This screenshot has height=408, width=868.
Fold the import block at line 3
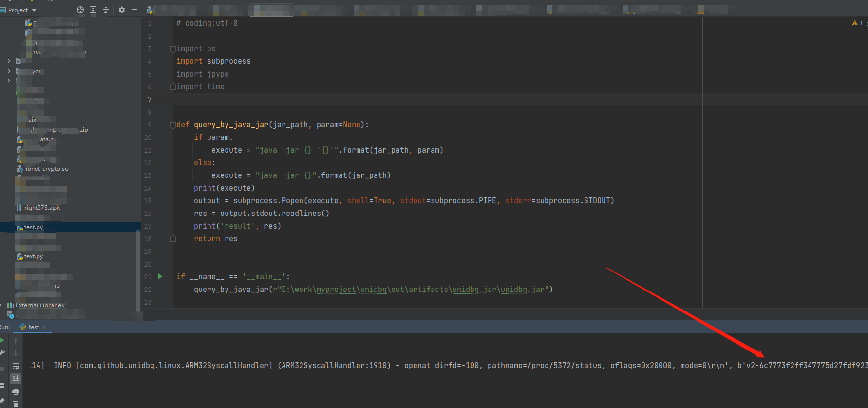(x=173, y=49)
